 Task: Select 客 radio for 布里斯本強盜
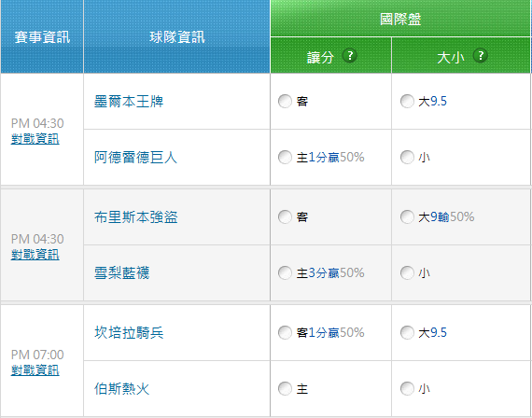285,216
